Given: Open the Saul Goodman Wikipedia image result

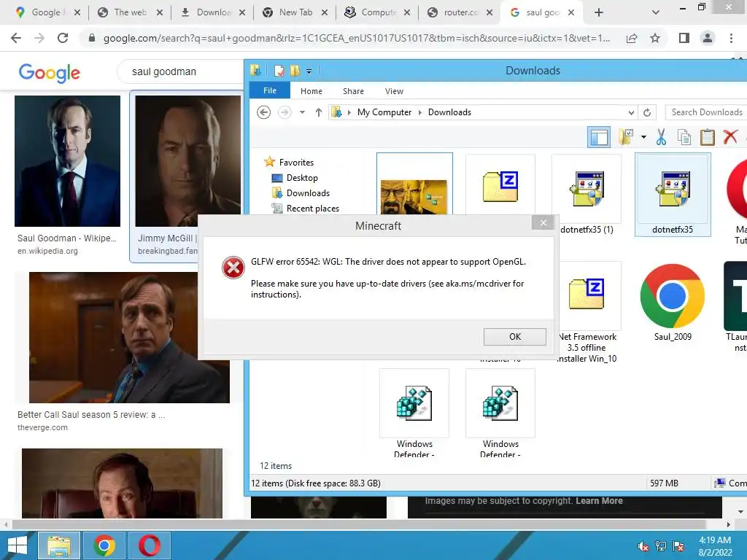Looking at the screenshot, I should click(x=67, y=161).
